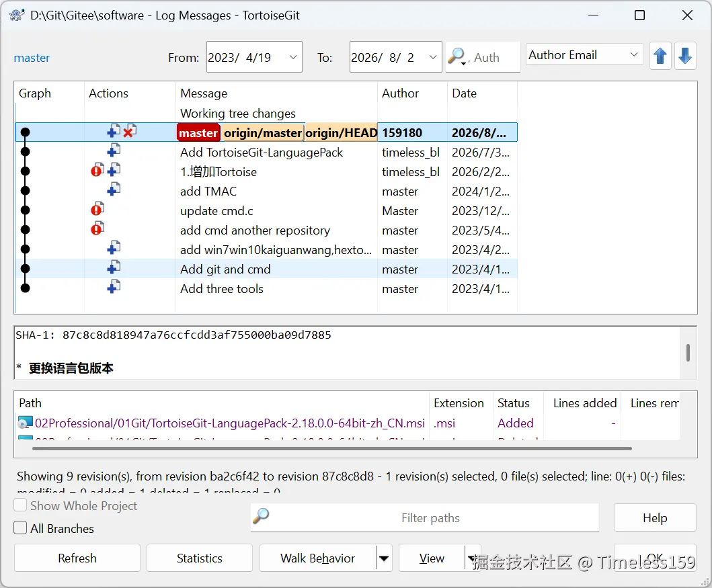Click add action icon for 1.增加Tortoise commit
This screenshot has width=712, height=588.
pyautogui.click(x=114, y=170)
